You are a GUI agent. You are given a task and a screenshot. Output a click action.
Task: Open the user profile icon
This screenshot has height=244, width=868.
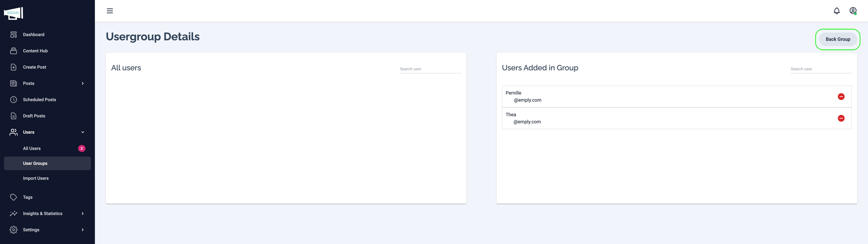pyautogui.click(x=853, y=11)
